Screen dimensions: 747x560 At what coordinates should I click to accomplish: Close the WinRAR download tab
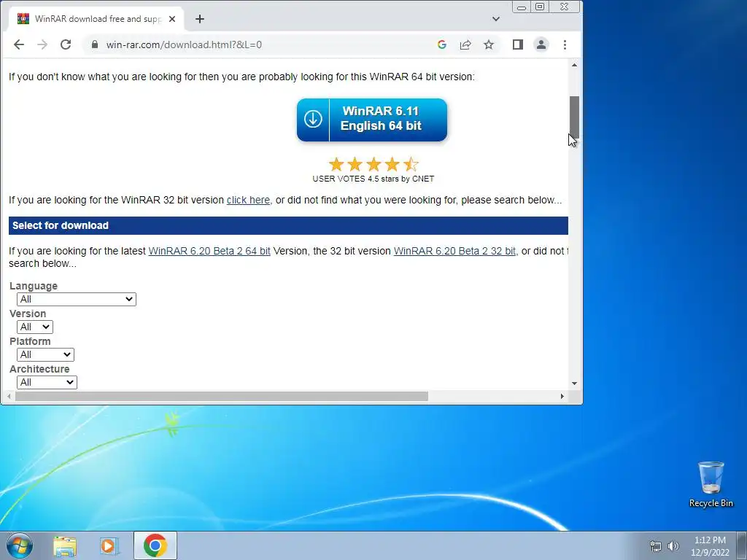[172, 19]
